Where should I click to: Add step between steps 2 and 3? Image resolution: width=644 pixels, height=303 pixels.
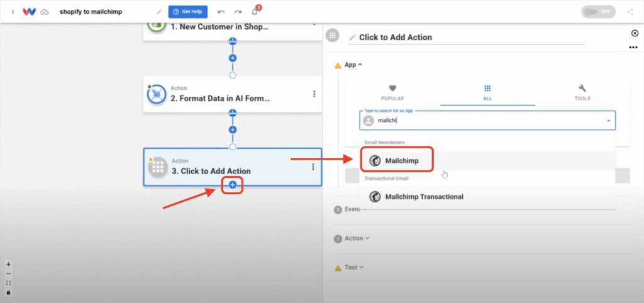[x=233, y=129]
